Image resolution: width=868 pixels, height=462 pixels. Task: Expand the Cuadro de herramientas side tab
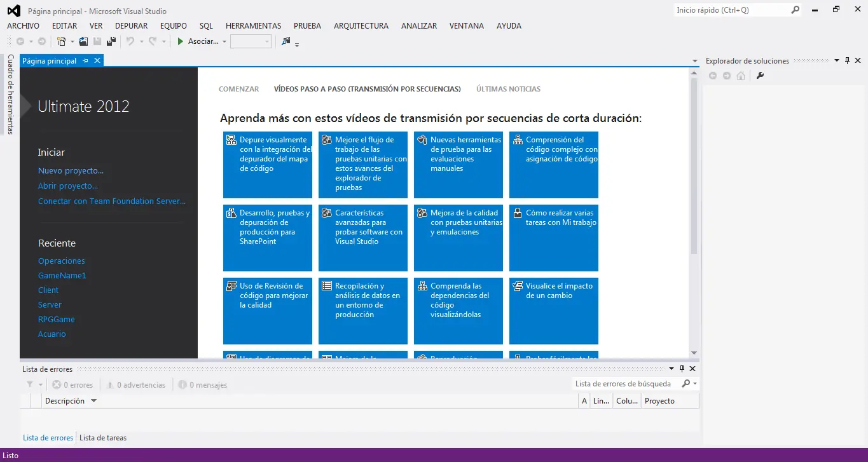click(10, 94)
